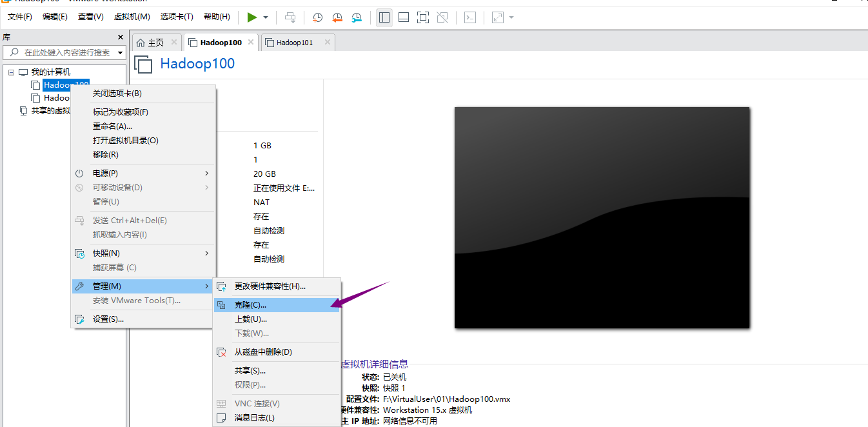Click the Unity mode toolbar icon
Viewport: 868px width, 427px height.
pos(442,17)
